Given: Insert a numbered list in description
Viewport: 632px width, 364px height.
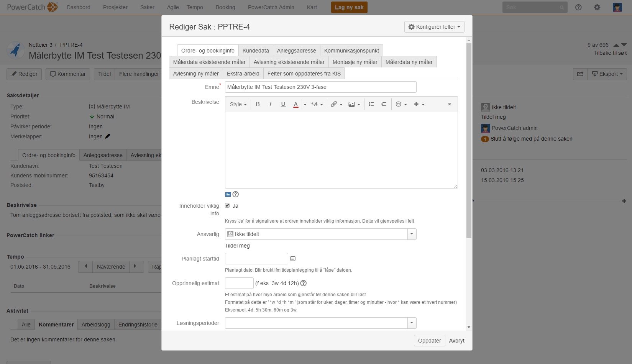Looking at the screenshot, I should coord(384,104).
